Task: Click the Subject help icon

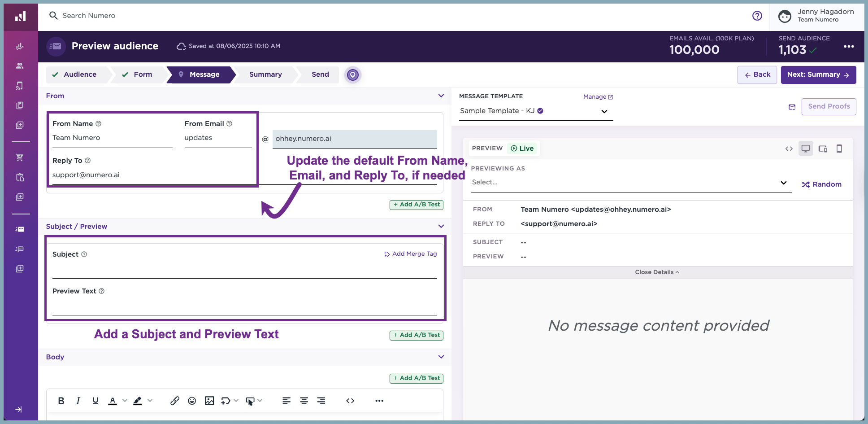Action: tap(84, 254)
